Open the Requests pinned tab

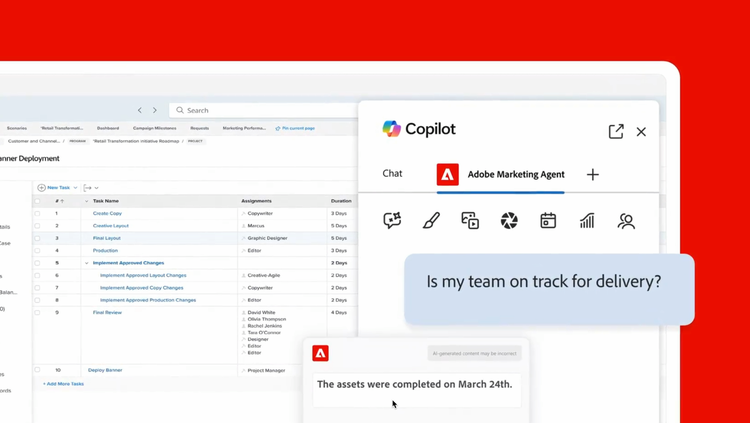coord(199,128)
